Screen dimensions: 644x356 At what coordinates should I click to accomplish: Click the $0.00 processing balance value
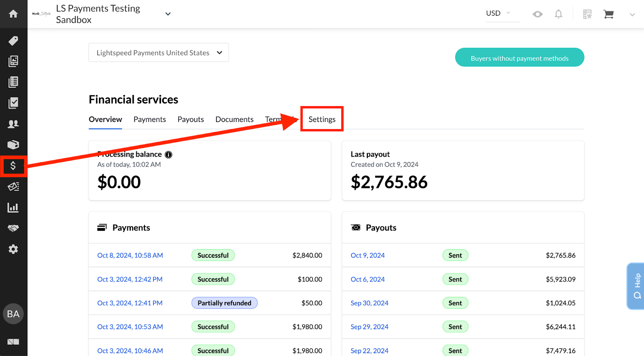click(119, 182)
